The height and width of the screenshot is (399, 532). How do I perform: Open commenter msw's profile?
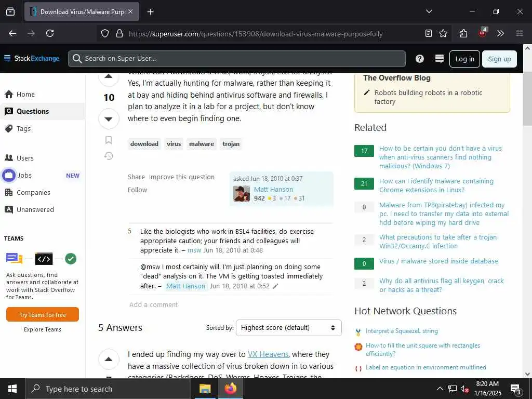[x=194, y=250]
